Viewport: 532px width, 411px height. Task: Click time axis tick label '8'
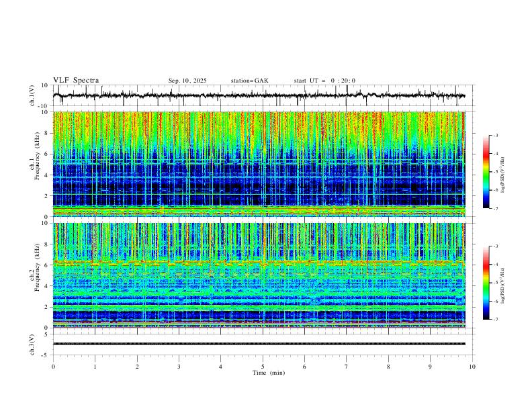pyautogui.click(x=388, y=367)
